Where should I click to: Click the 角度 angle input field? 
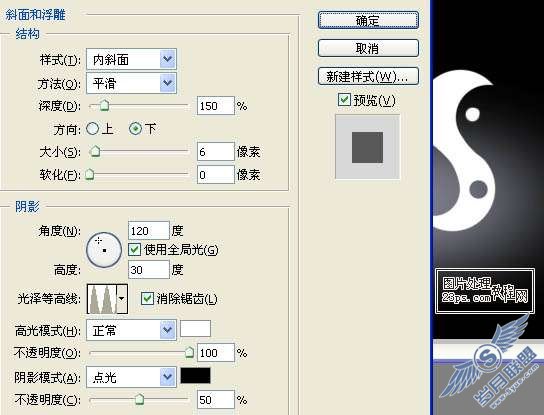coord(148,230)
